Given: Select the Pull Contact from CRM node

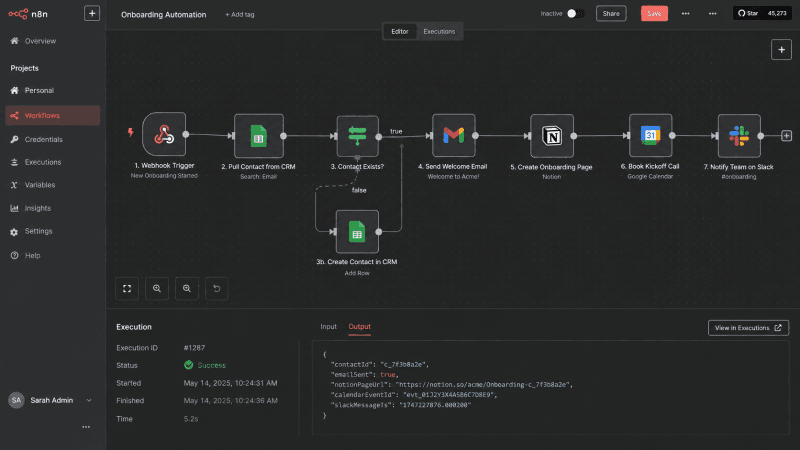Looking at the screenshot, I should [259, 136].
